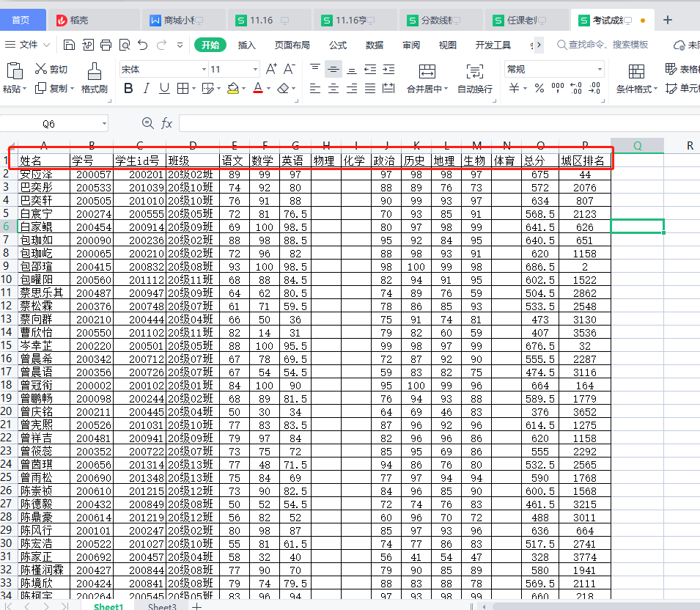
Task: Switch to the 首页 home tab
Action: pos(22,20)
